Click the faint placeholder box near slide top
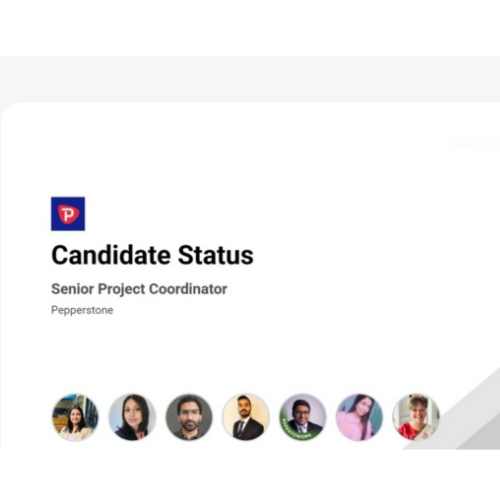This screenshot has width=500, height=500. 473,143
